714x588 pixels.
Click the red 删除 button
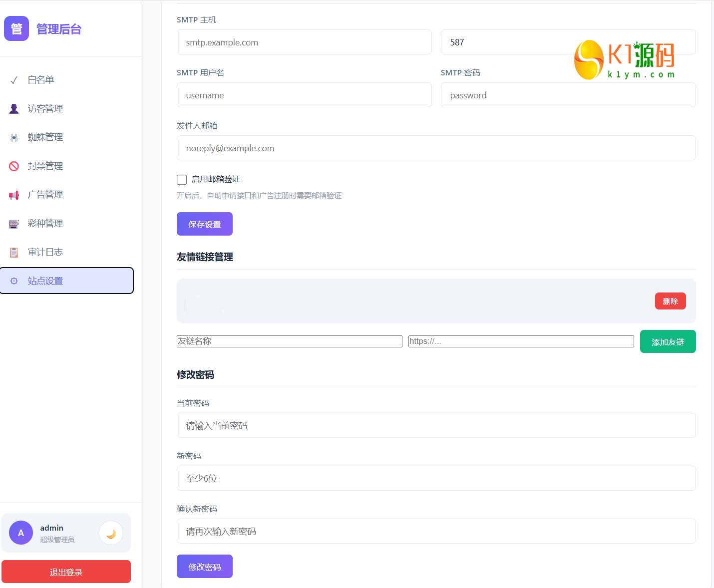671,301
